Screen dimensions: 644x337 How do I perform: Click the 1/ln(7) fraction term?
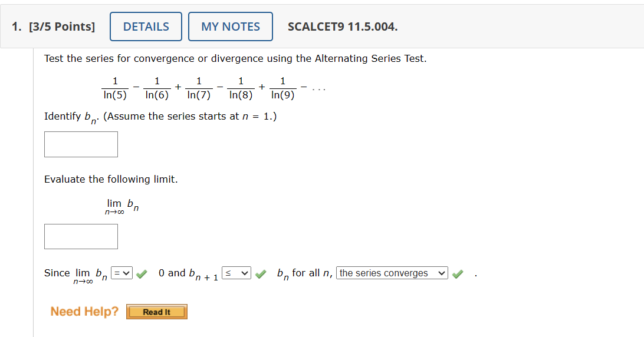(x=199, y=88)
